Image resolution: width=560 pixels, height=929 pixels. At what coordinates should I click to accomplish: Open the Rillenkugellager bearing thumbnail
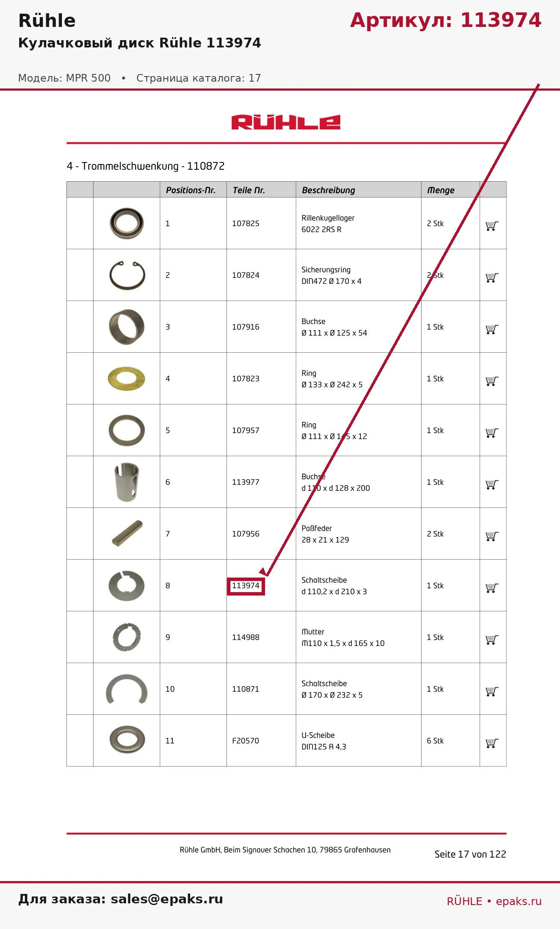point(127,223)
